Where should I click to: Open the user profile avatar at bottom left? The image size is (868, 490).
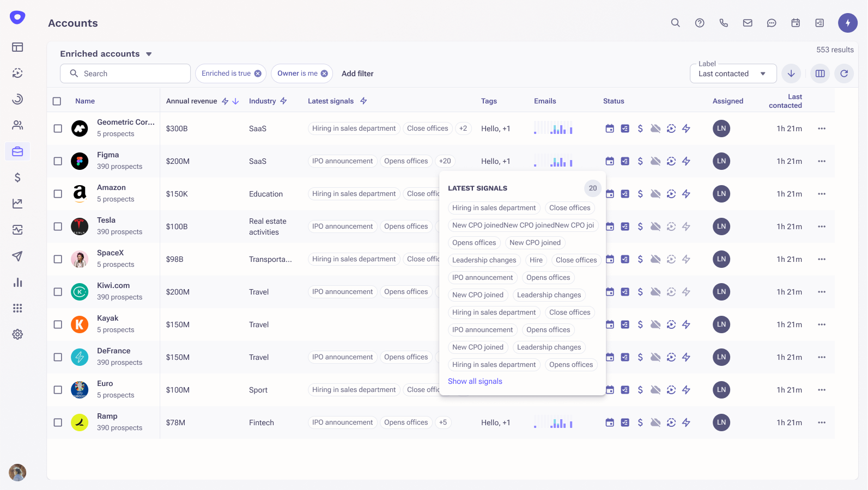point(17,473)
